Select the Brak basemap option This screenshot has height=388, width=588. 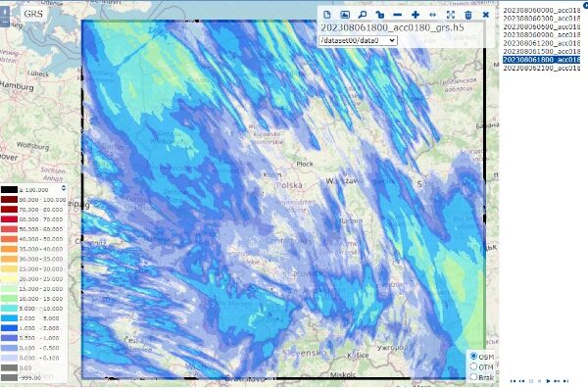(473, 376)
